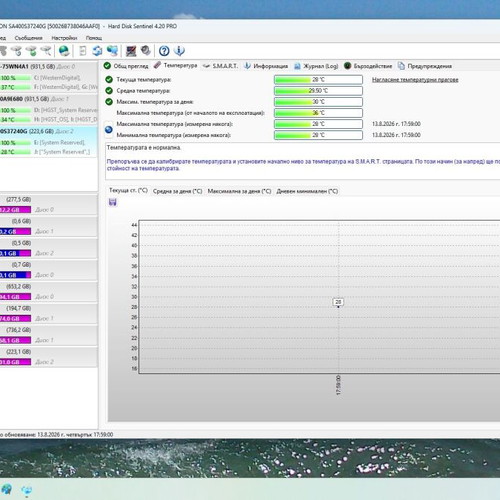Click the blue circular refresh arrows icon

click(x=97, y=51)
